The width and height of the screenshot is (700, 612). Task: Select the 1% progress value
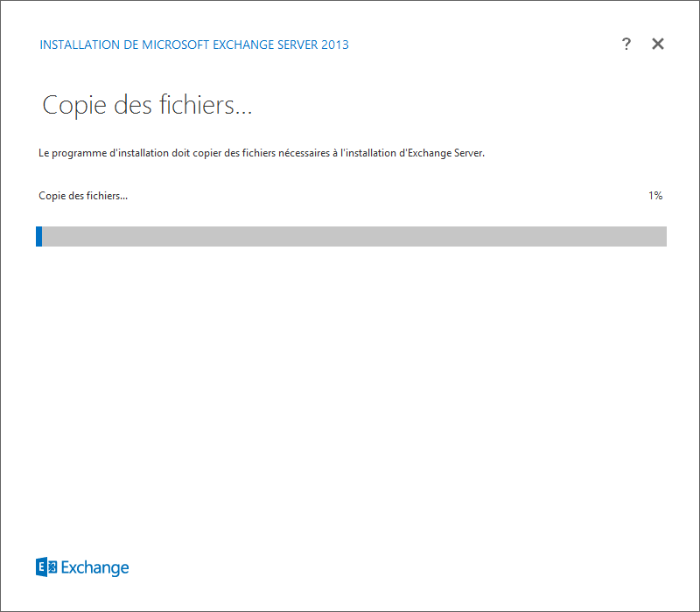point(655,195)
